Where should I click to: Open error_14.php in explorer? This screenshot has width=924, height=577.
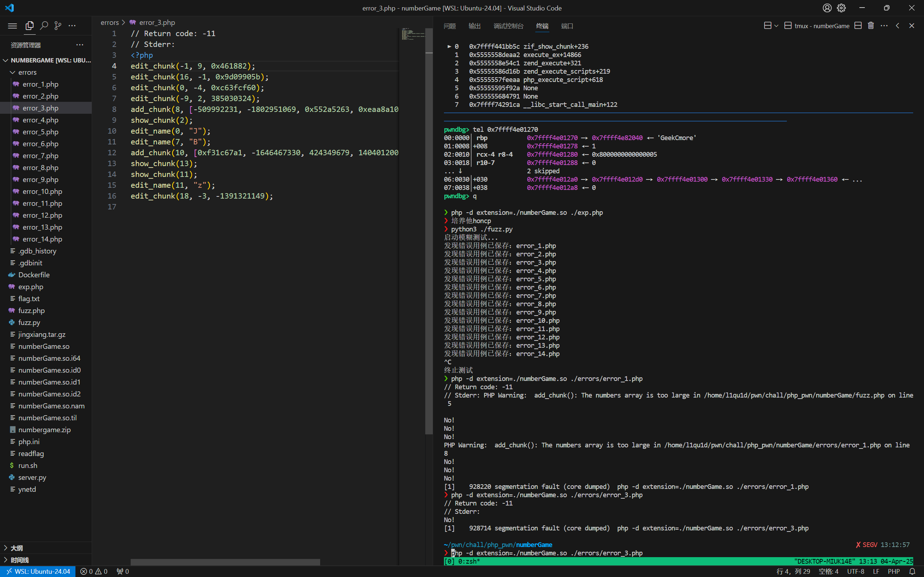(x=46, y=239)
